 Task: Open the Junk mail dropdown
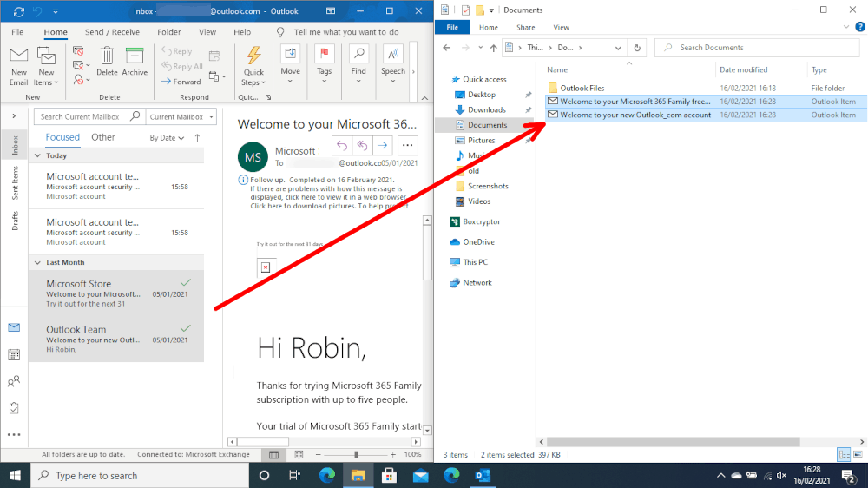pos(81,80)
